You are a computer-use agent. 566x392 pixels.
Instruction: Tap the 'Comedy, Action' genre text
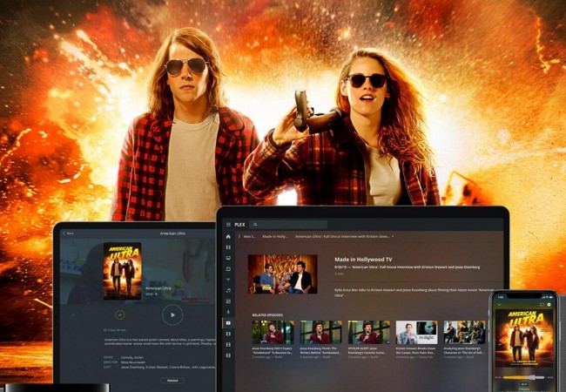pyautogui.click(x=131, y=357)
